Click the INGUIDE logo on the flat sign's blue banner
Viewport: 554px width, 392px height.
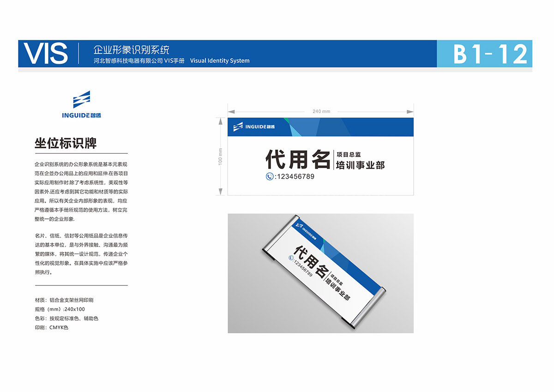tap(254, 127)
